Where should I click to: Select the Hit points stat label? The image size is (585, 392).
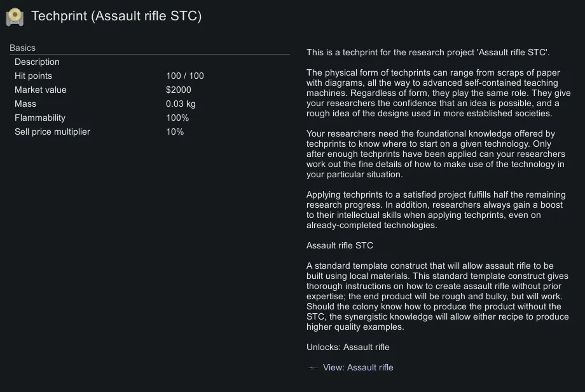[33, 76]
